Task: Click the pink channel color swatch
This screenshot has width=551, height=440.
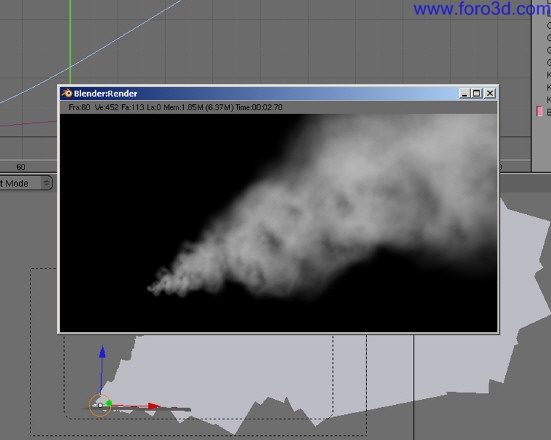Action: [539, 111]
